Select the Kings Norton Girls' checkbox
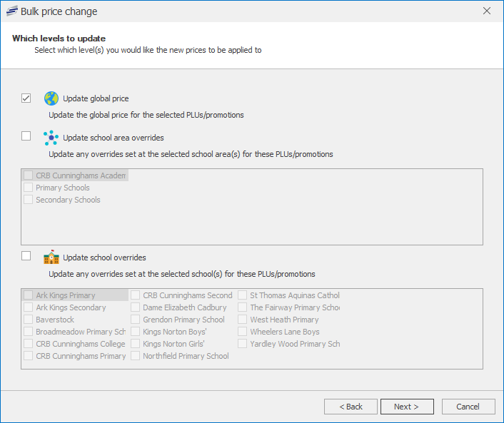This screenshot has height=423, width=504. [136, 344]
